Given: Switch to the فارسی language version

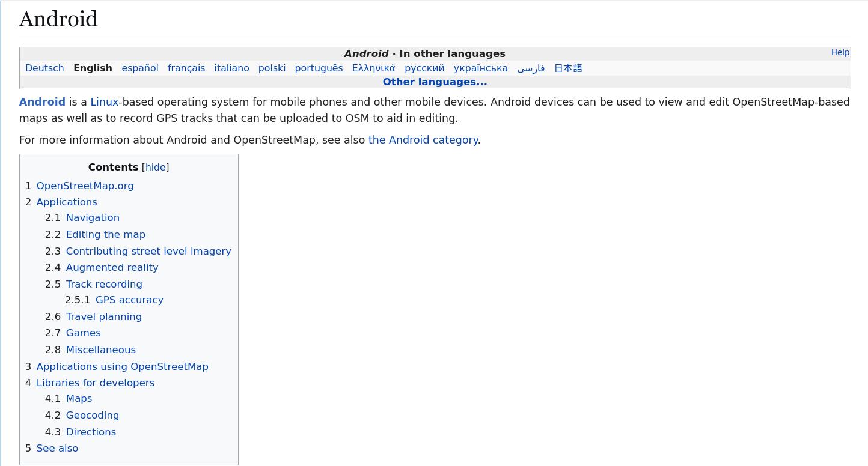Looking at the screenshot, I should (531, 68).
